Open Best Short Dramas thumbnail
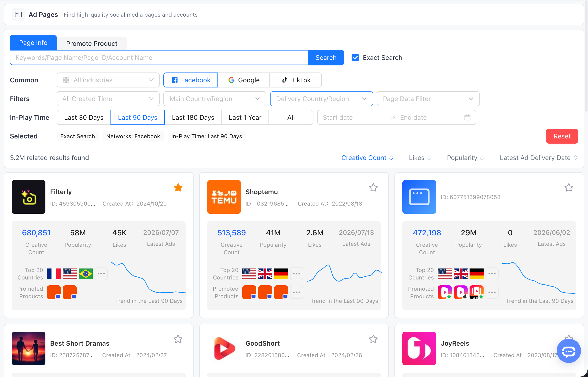This screenshot has height=377, width=588. coord(28,348)
